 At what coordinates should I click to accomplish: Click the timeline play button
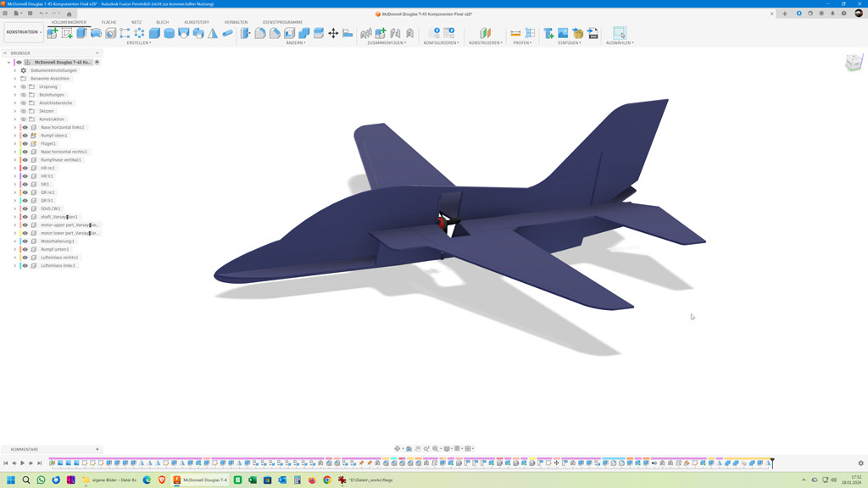click(23, 463)
